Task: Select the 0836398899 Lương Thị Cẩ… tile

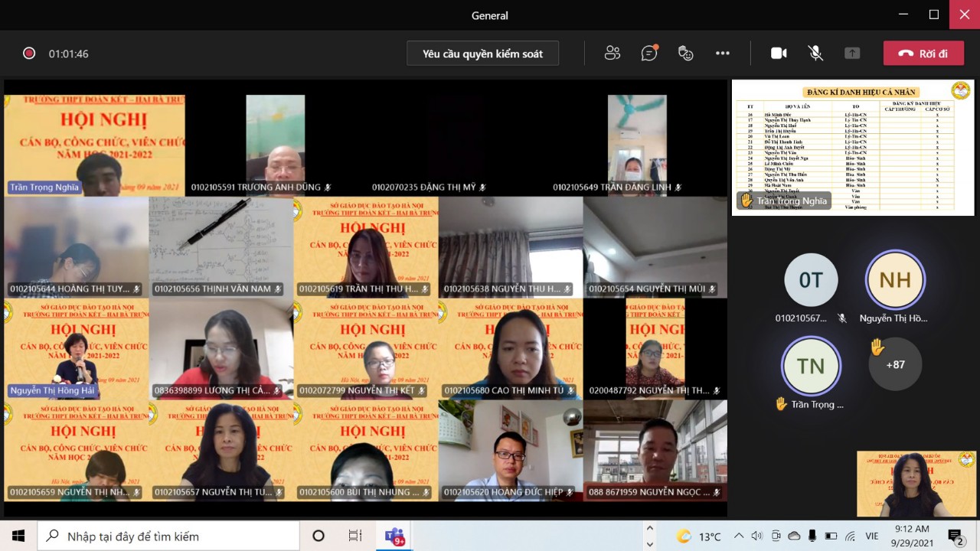Action: click(x=221, y=349)
